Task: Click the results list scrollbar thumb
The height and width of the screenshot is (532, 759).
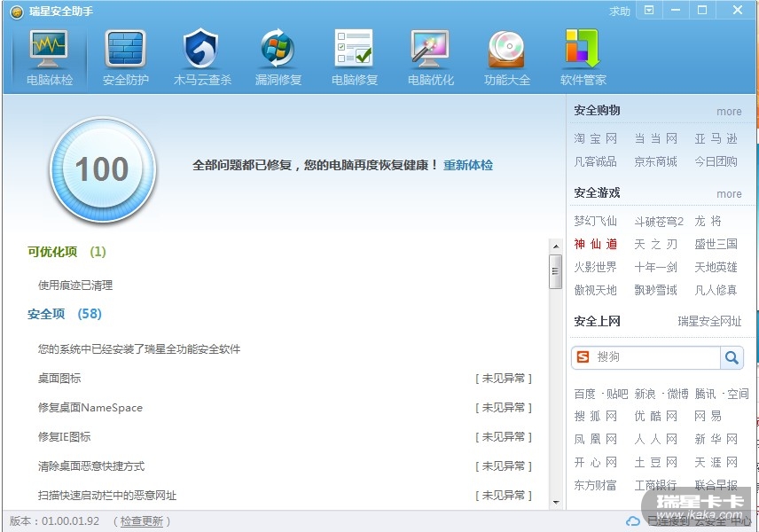Action: tap(555, 271)
